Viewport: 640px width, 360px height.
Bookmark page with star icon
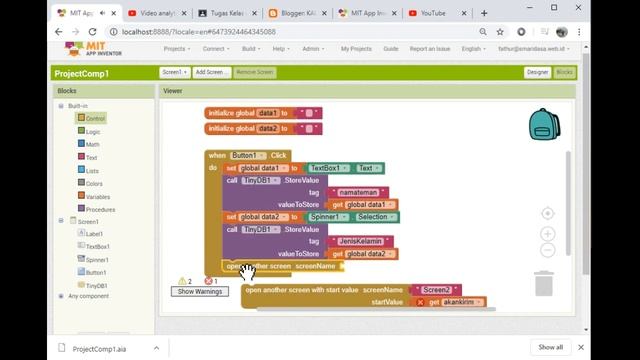pyautogui.click(x=500, y=31)
